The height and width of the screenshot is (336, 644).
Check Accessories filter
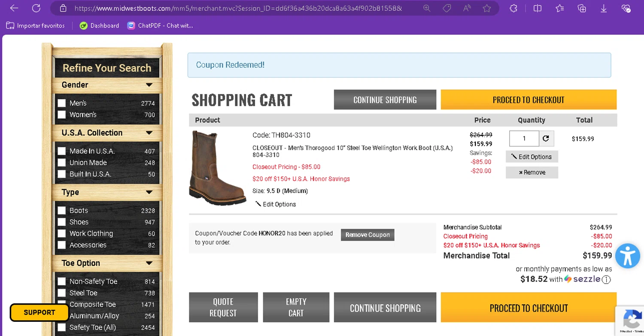point(62,245)
